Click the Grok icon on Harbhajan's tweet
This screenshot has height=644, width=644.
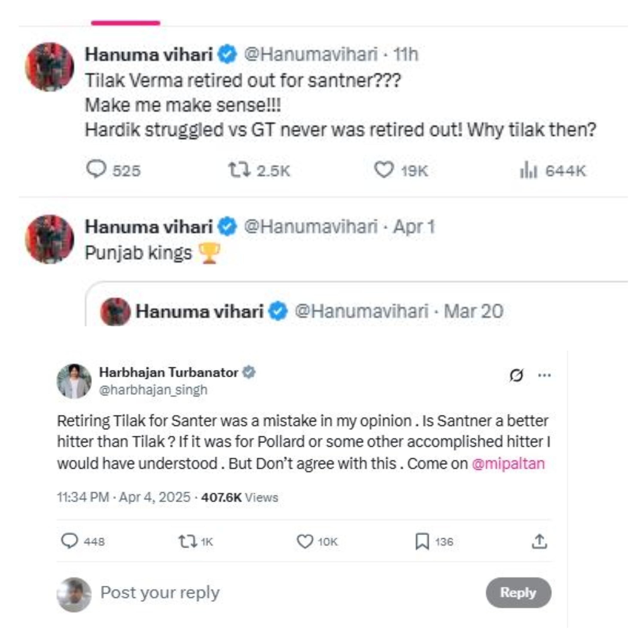[x=516, y=375]
